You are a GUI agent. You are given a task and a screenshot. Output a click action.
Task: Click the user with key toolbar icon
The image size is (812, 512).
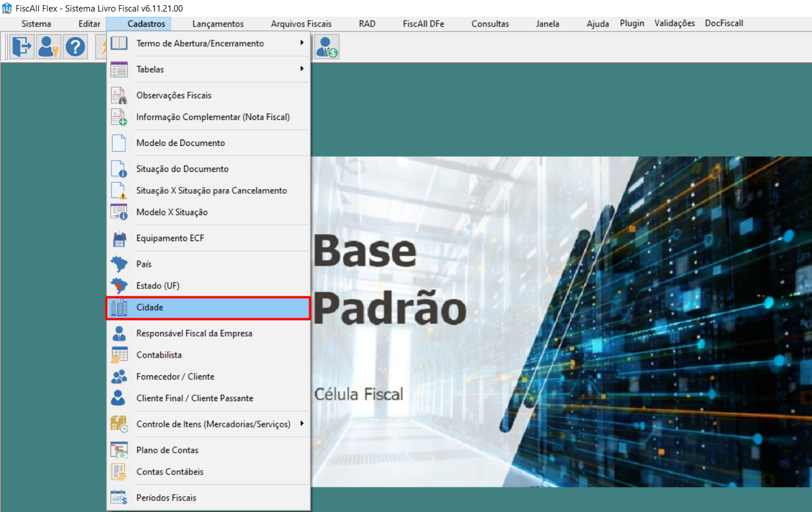point(48,46)
